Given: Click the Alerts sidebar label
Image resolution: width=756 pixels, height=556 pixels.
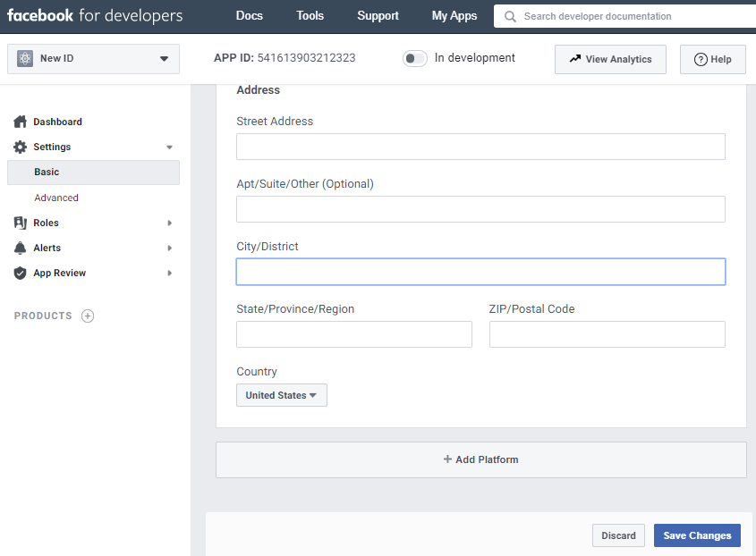Looking at the screenshot, I should (47, 248).
